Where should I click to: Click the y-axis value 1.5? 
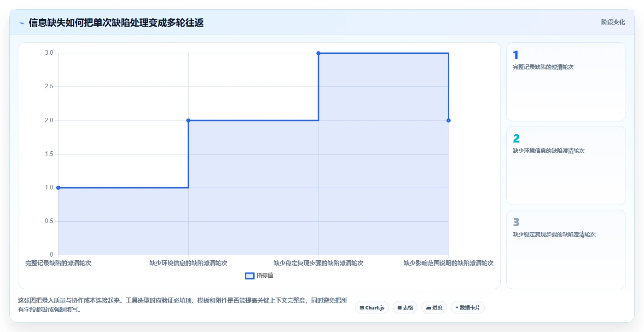click(x=49, y=154)
